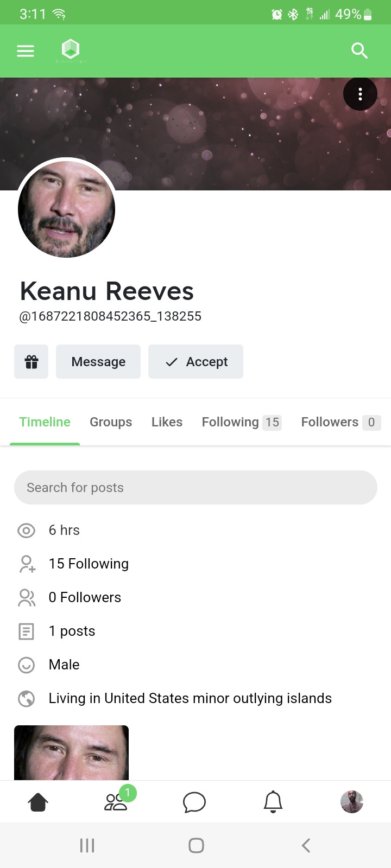Send a gift via gift icon
The width and height of the screenshot is (391, 868).
tap(31, 362)
